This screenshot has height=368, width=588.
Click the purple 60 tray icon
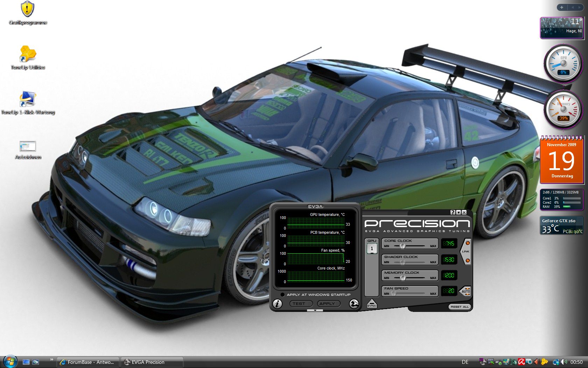[x=483, y=362]
